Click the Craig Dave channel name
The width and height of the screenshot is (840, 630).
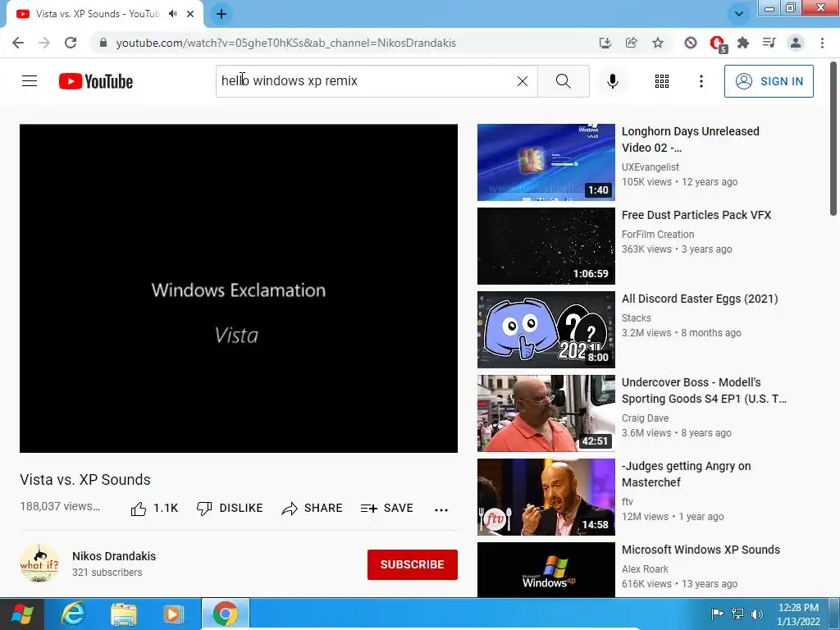coord(645,418)
